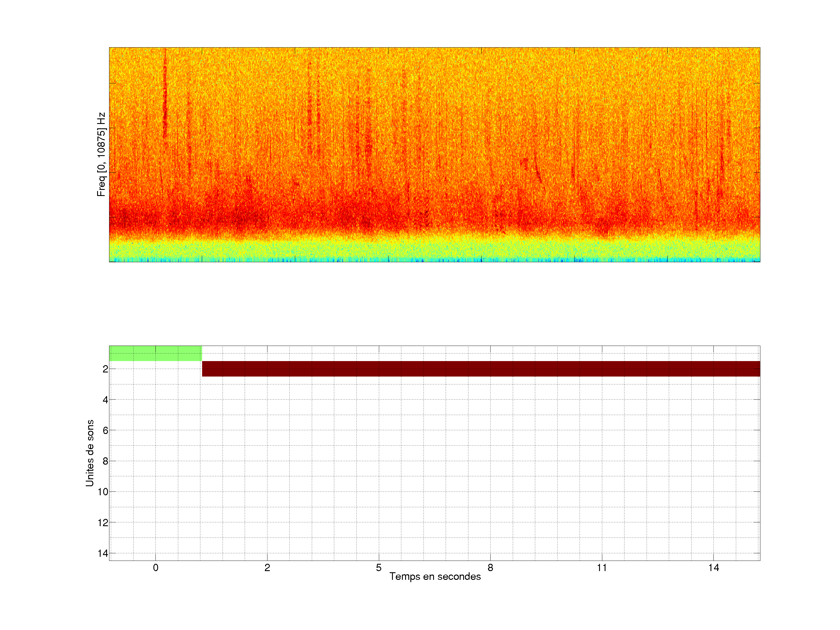The width and height of the screenshot is (840, 630).
Task: Click the '2' tick label on units axis
Action: pyautogui.click(x=105, y=369)
